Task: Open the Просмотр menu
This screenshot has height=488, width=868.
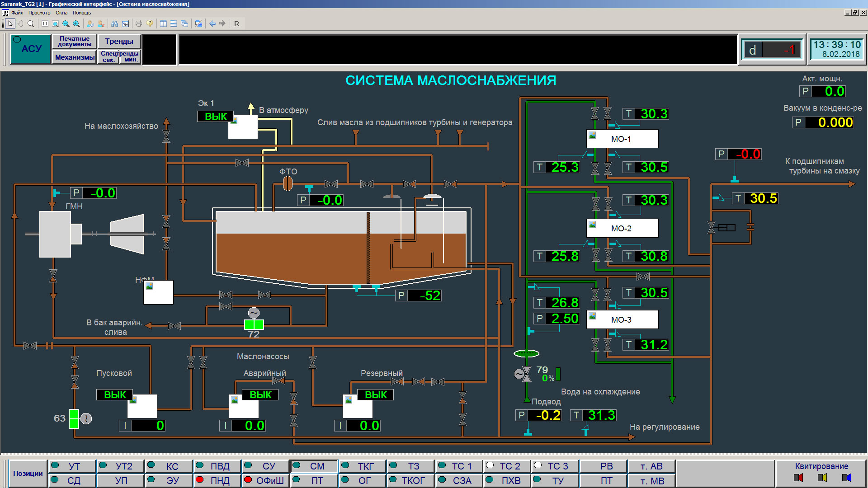Action: (x=39, y=13)
